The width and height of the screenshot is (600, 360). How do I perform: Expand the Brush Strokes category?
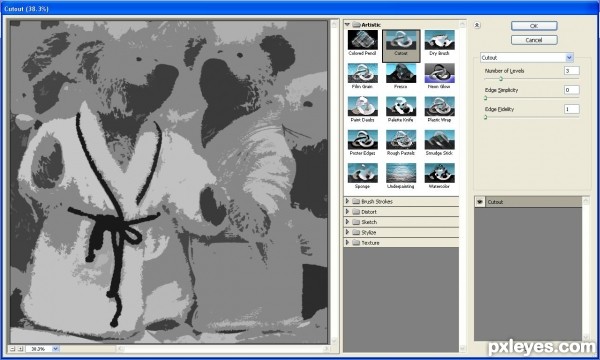(347, 201)
